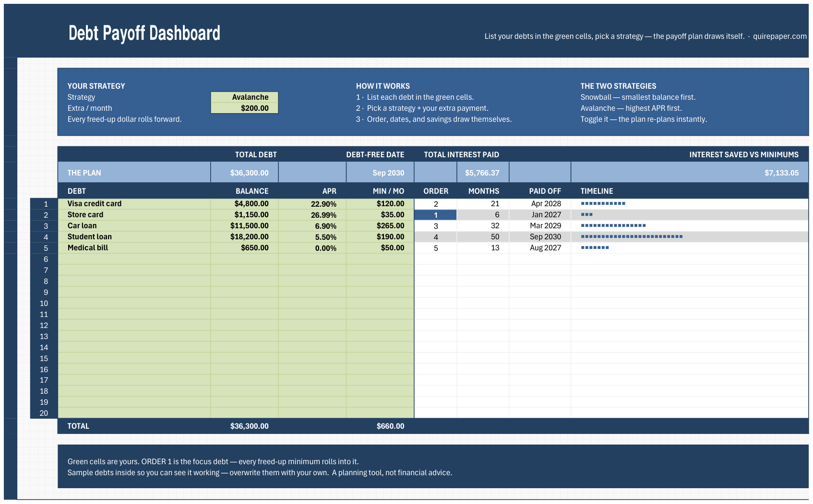Click the $50.00 minimum payment cell

coord(380,248)
